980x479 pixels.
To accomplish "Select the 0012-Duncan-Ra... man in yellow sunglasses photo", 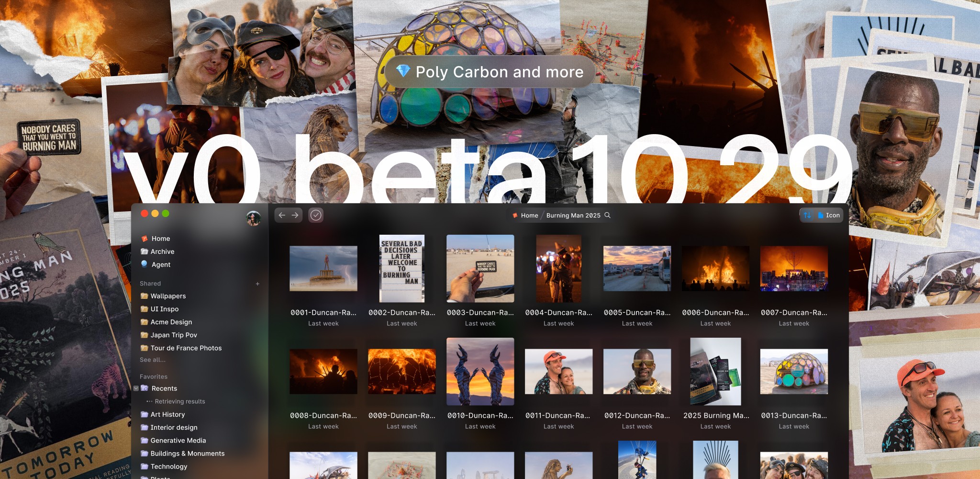I will (x=637, y=371).
